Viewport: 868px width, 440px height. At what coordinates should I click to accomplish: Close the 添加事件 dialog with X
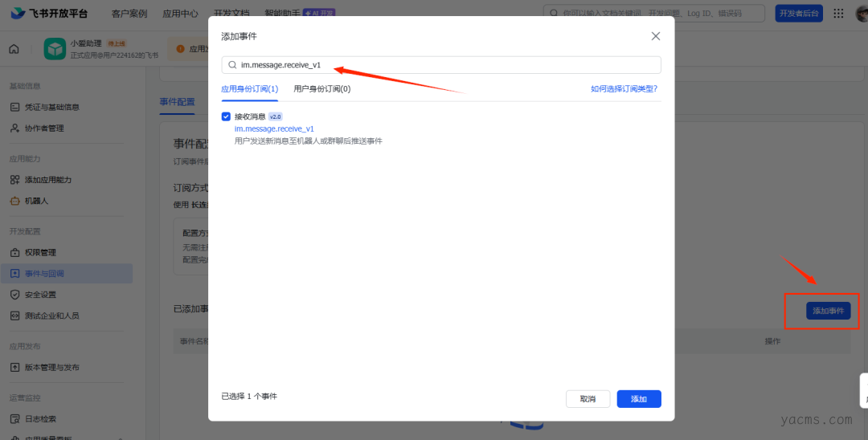(x=656, y=36)
